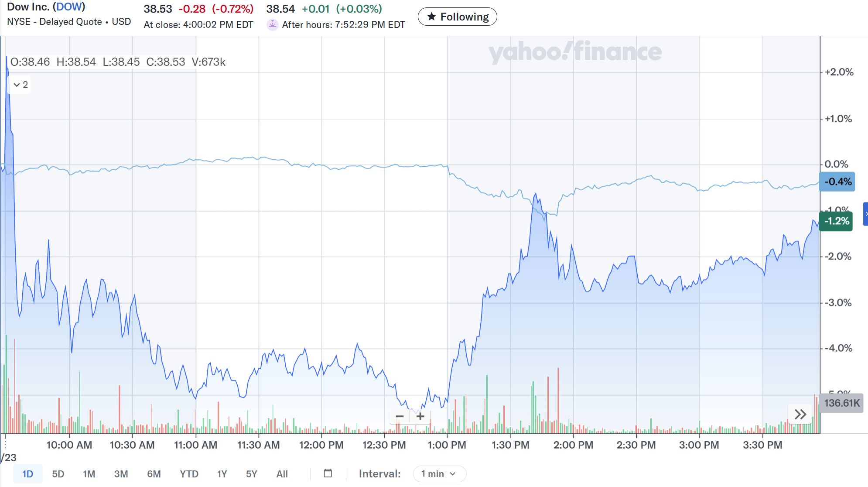
Task: Switch to the 5D range tab
Action: 58,474
